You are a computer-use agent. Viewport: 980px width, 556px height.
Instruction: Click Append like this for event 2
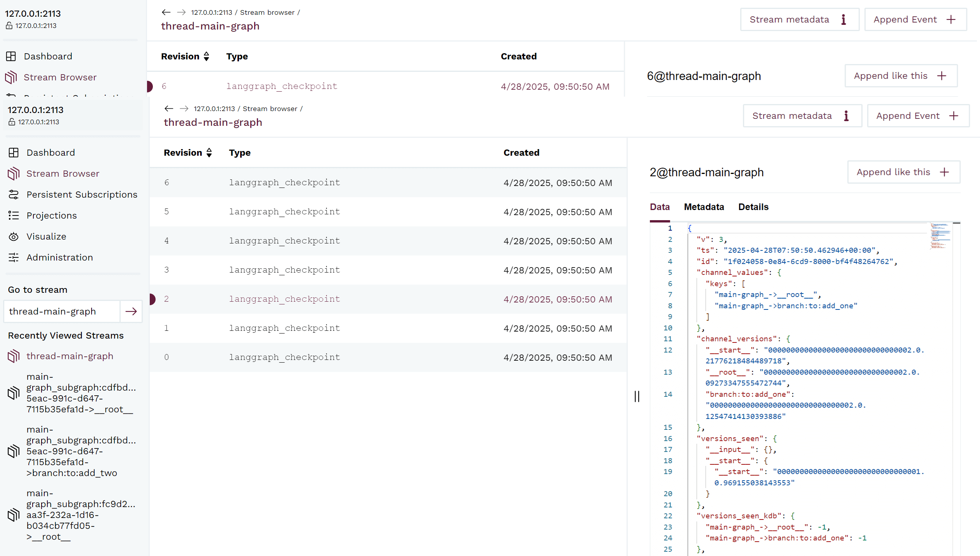pyautogui.click(x=903, y=172)
